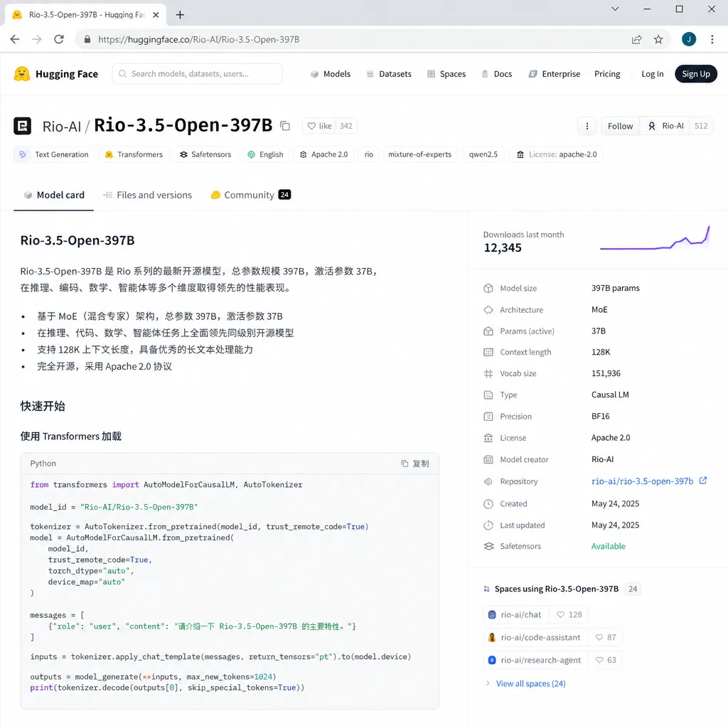
Task: Open the Chrome three-dot menu
Action: tap(712, 40)
